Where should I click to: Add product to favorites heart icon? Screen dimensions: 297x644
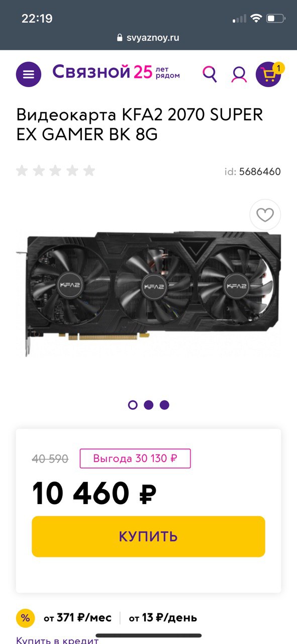pos(265,215)
